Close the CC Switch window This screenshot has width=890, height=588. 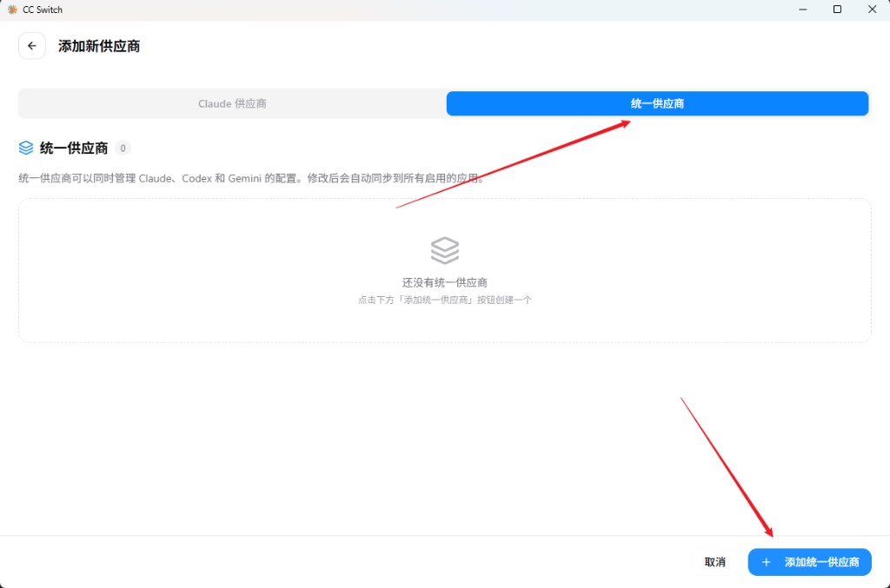click(x=872, y=10)
